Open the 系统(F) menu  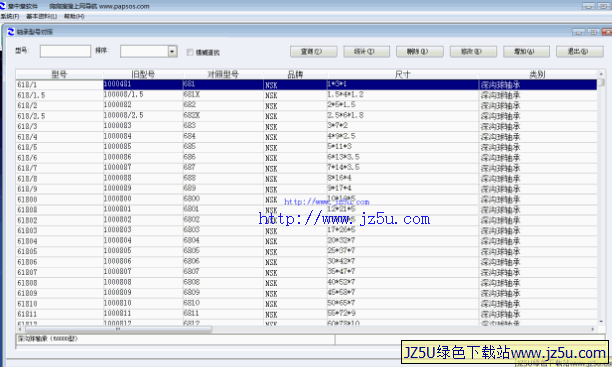tap(10, 16)
